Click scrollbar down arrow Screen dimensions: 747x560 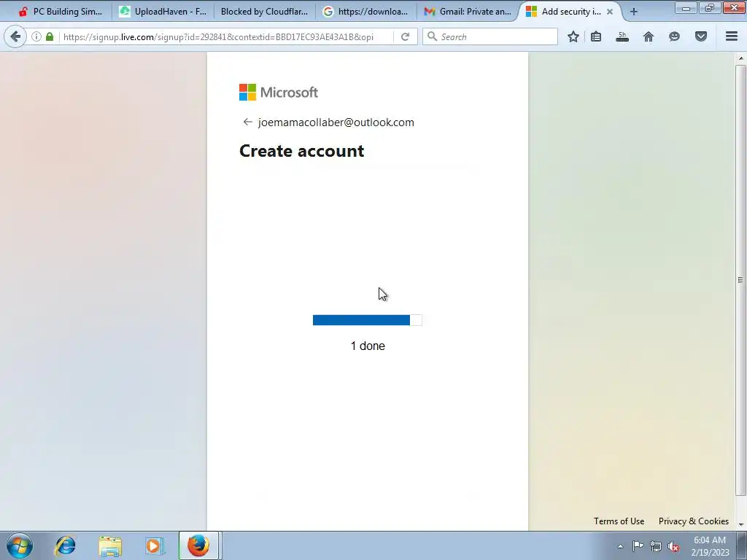pos(740,525)
